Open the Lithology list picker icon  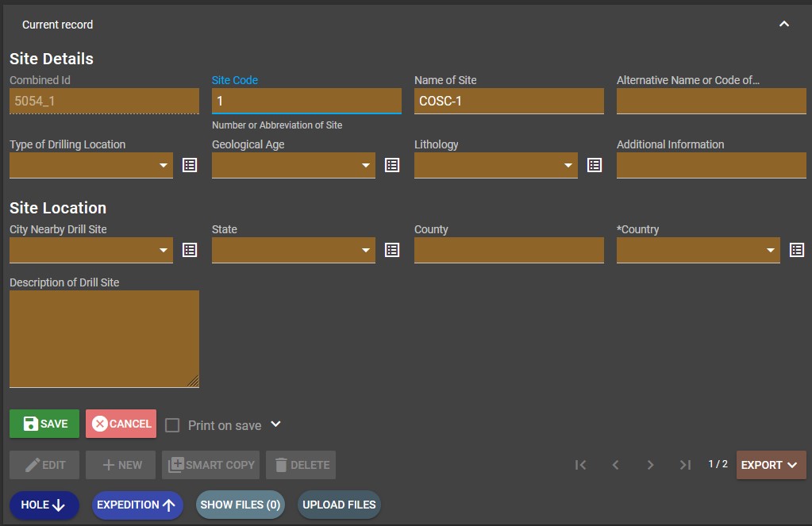594,165
